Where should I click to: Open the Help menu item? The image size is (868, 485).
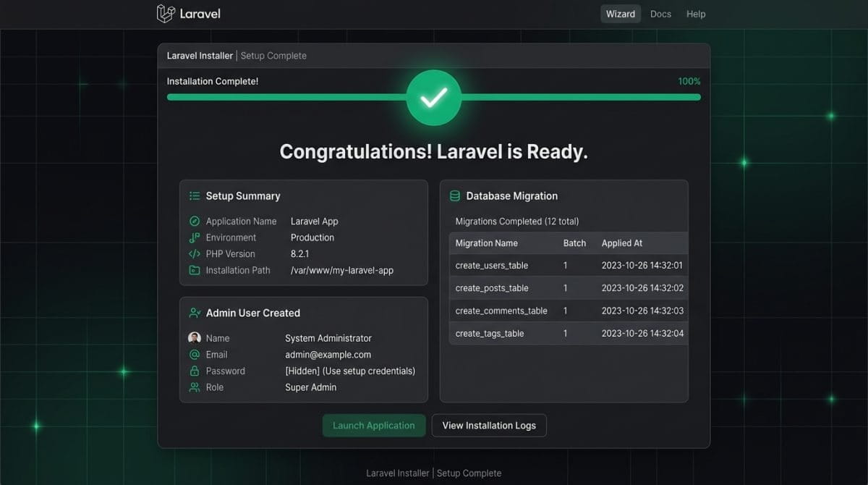pos(696,14)
